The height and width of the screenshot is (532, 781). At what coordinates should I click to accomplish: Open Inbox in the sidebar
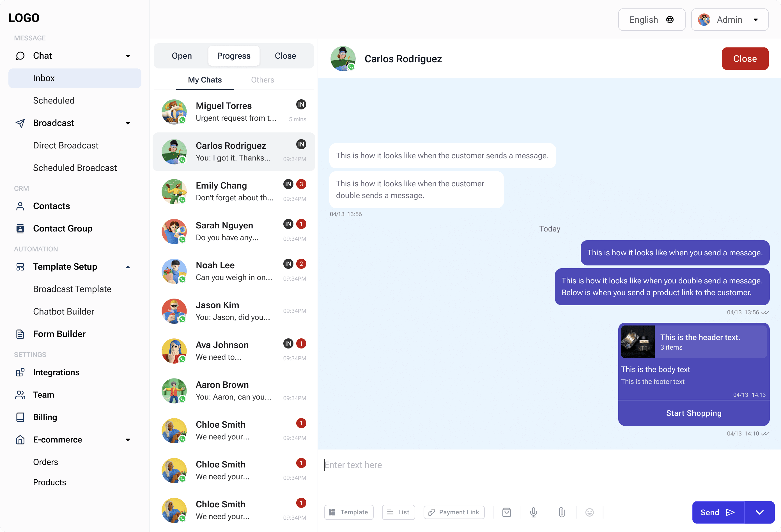(75, 78)
